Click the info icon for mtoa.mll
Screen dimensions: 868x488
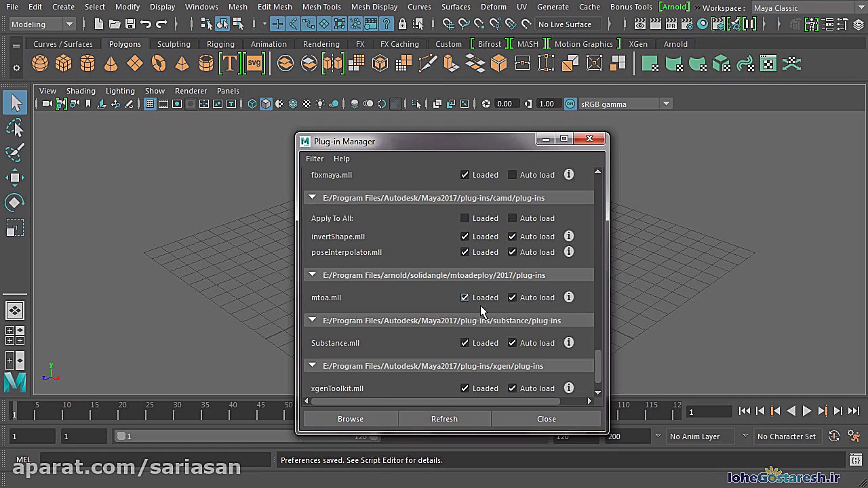[569, 297]
